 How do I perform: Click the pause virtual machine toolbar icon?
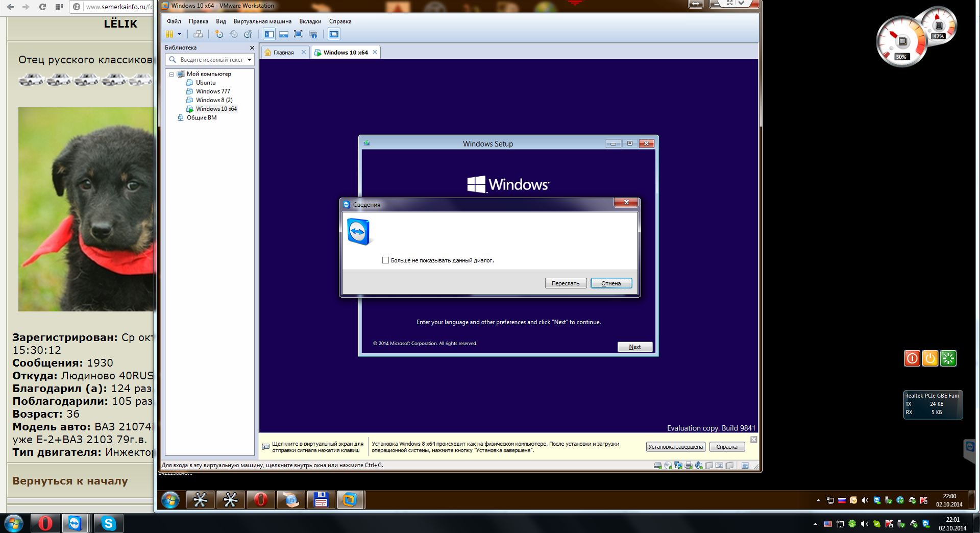click(169, 34)
